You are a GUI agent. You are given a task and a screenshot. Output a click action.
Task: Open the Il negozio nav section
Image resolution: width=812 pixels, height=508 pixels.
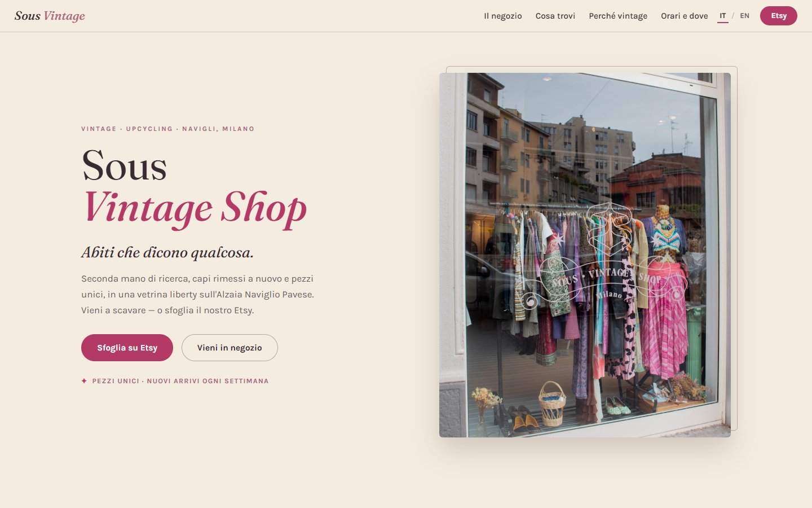pos(502,16)
